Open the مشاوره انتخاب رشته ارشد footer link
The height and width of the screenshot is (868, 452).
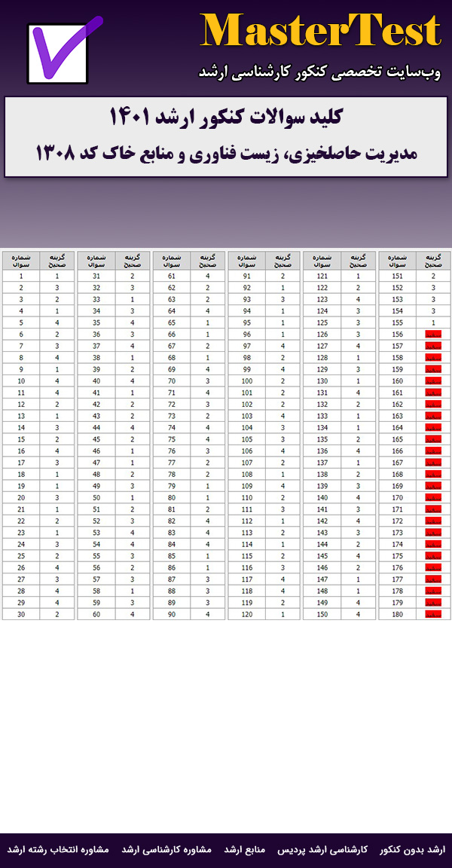[58, 849]
